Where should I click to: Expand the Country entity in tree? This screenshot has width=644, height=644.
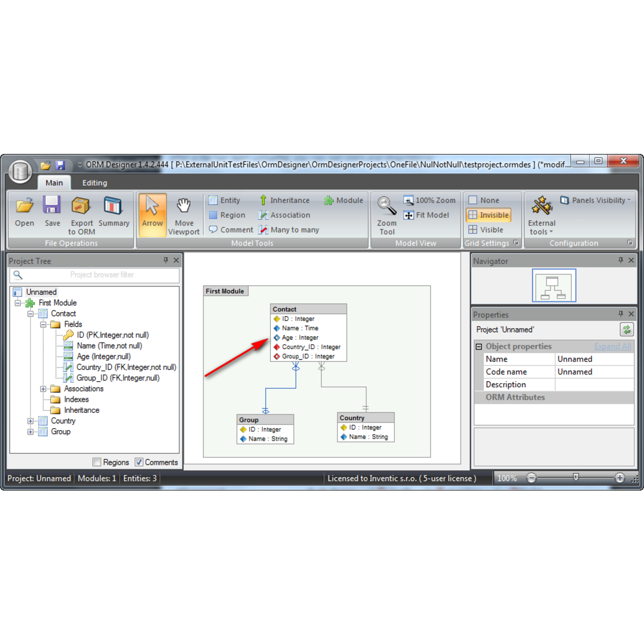[31, 421]
